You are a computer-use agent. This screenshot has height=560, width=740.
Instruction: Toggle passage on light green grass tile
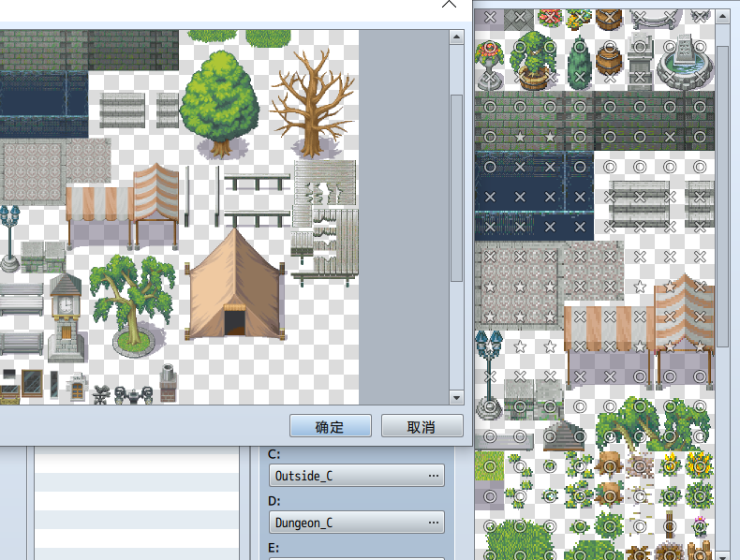point(490,466)
